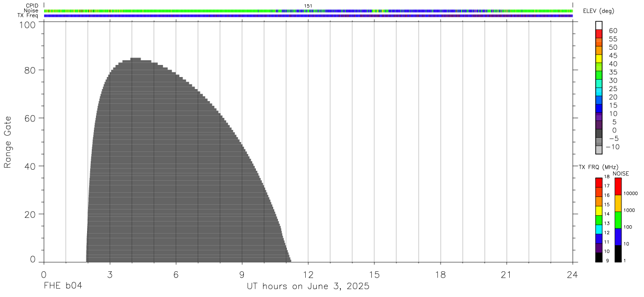This screenshot has height=297, width=644.
Task: Click the UT hours on June 3, 2025 title
Action: pos(308,287)
